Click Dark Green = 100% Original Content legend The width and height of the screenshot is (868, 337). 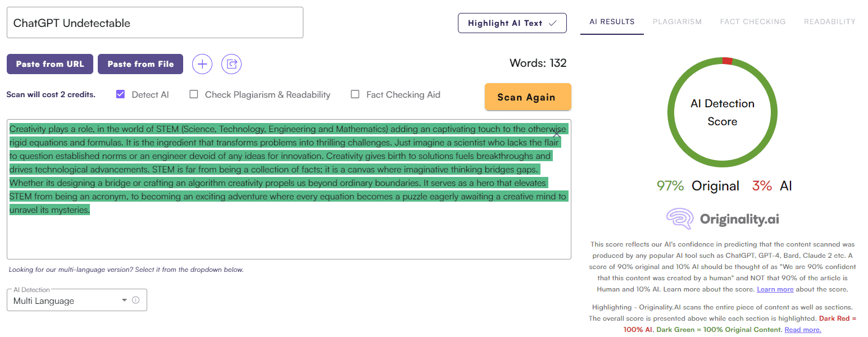click(719, 330)
